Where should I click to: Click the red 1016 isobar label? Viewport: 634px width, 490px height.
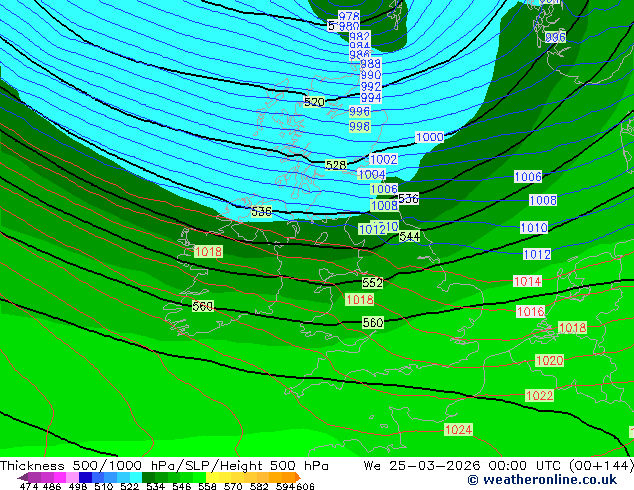(x=530, y=311)
